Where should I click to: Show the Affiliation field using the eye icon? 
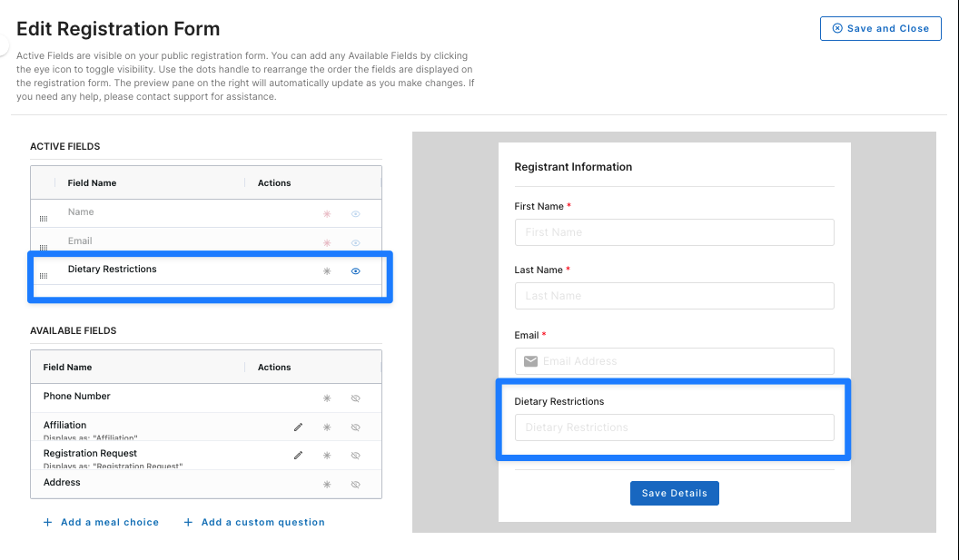[x=355, y=427]
